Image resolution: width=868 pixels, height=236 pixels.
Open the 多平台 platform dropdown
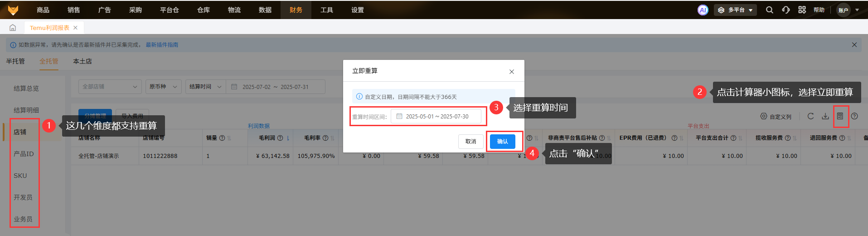point(735,10)
